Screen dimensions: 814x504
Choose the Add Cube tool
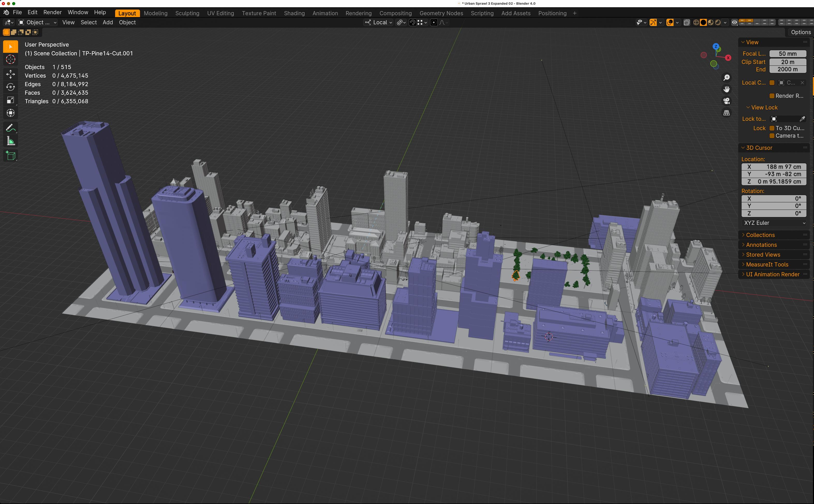point(11,156)
